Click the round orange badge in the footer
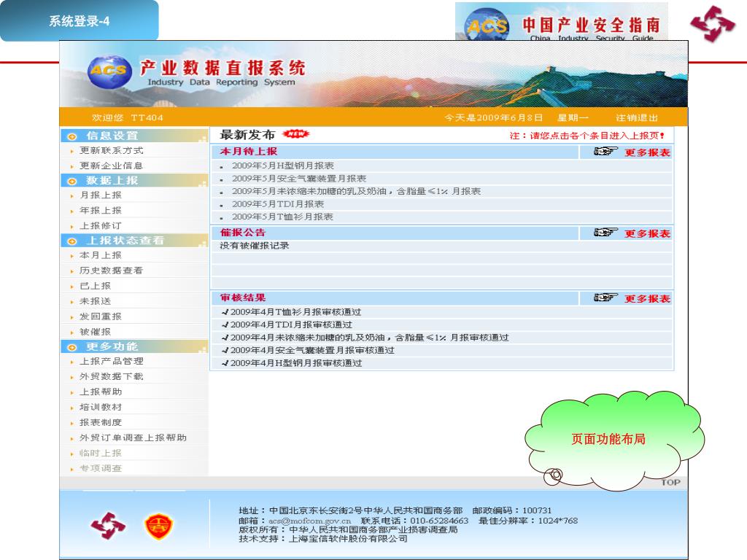This screenshot has height=560, width=747. [158, 526]
